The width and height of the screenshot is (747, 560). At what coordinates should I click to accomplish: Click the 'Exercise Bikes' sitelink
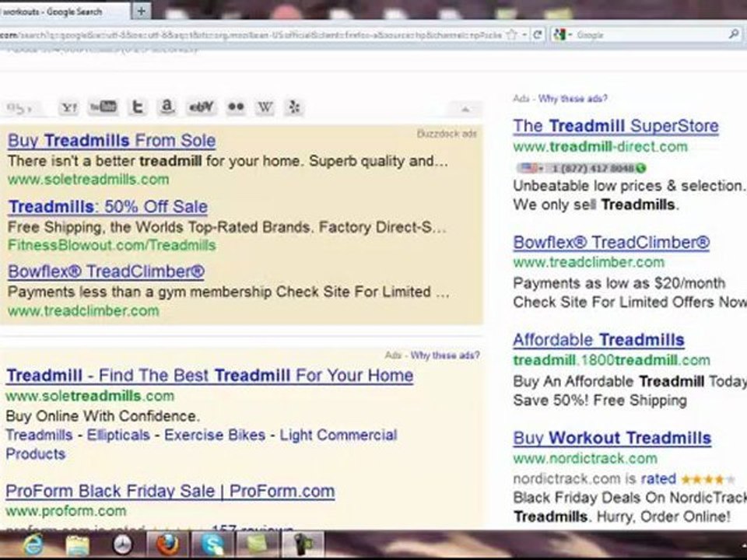pos(215,435)
